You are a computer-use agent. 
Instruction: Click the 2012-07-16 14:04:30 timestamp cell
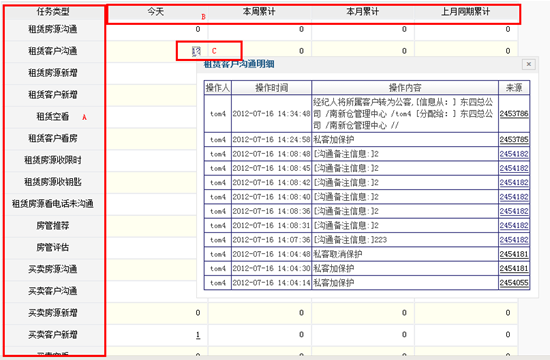(x=271, y=268)
